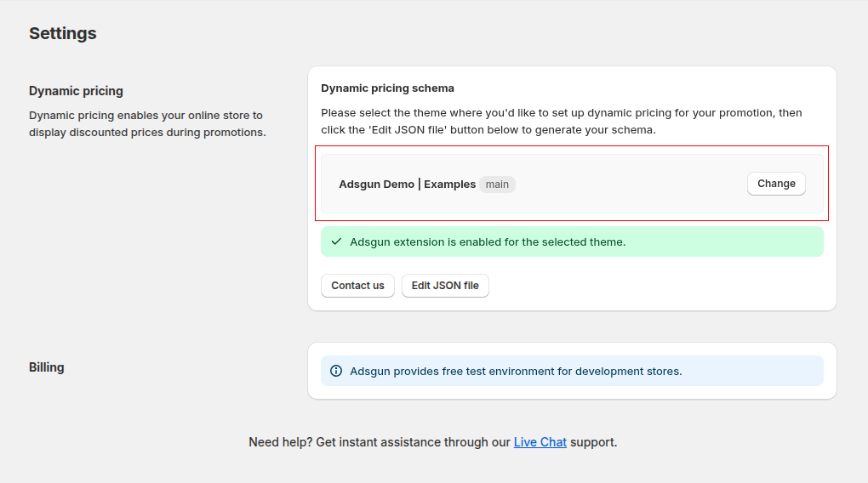
Task: Click the Dynamic pricing section heading
Action: 76,91
